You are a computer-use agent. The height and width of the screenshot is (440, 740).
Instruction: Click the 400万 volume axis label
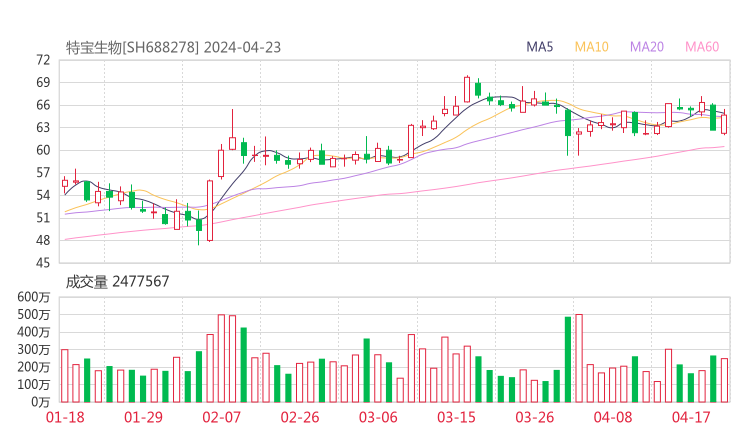[x=34, y=332]
